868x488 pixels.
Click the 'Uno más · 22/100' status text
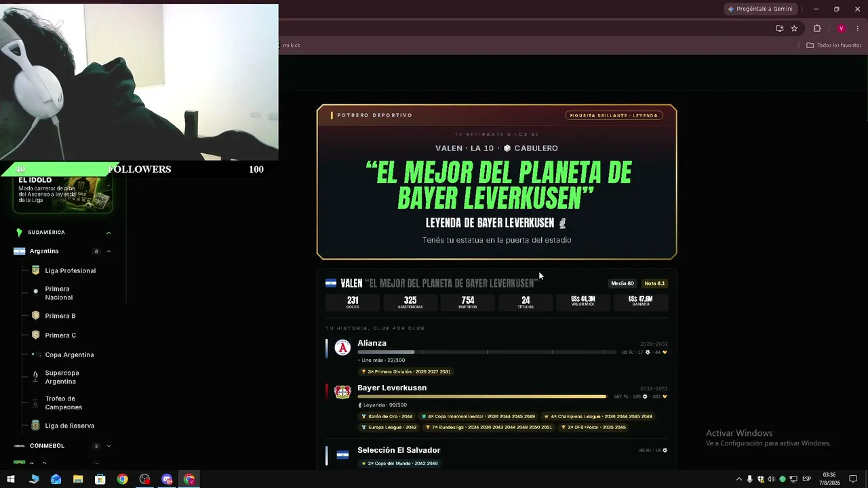coord(381,361)
